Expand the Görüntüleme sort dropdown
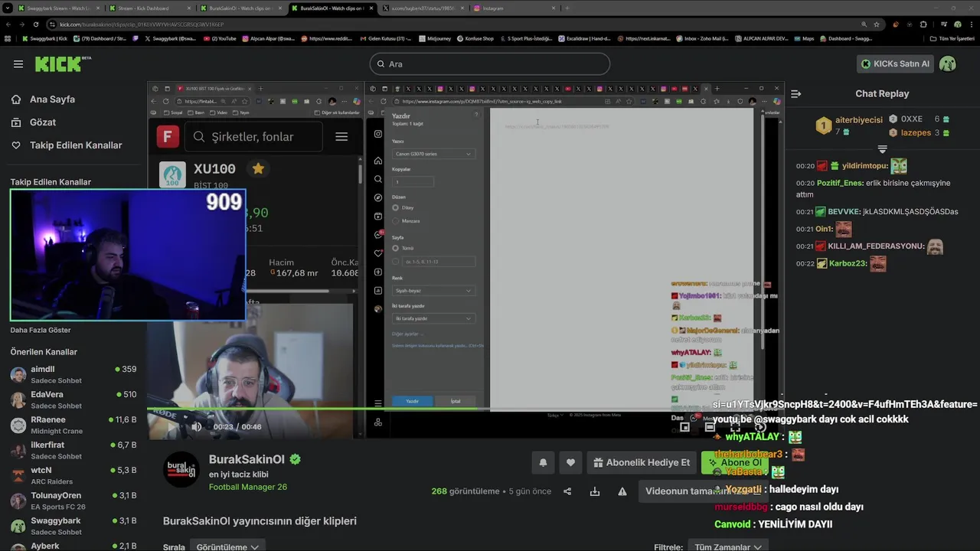The width and height of the screenshot is (980, 551). click(x=227, y=546)
